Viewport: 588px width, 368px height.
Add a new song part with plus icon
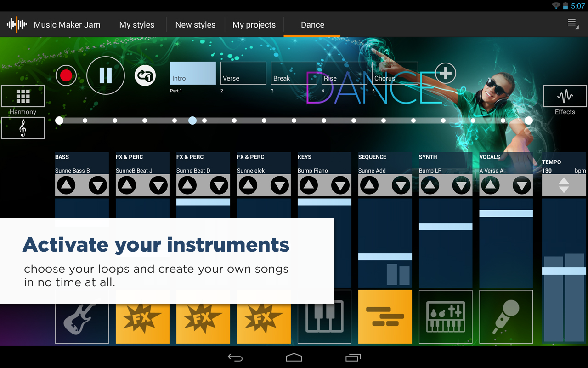coord(446,73)
